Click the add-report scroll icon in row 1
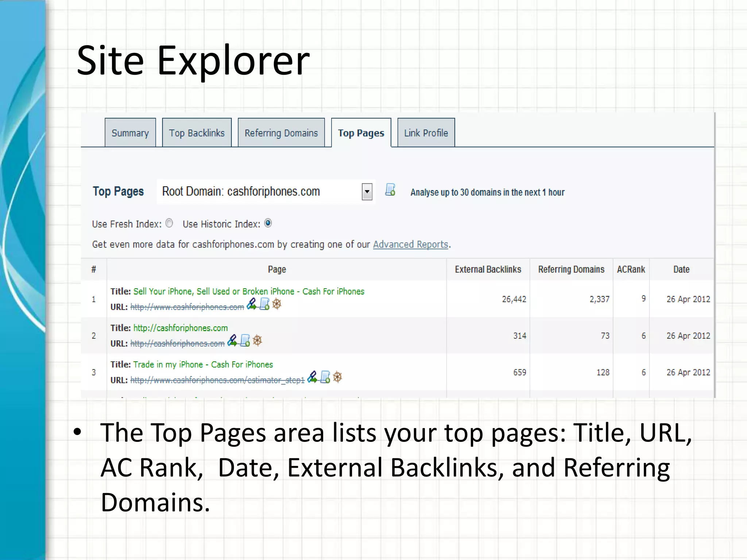 (264, 304)
